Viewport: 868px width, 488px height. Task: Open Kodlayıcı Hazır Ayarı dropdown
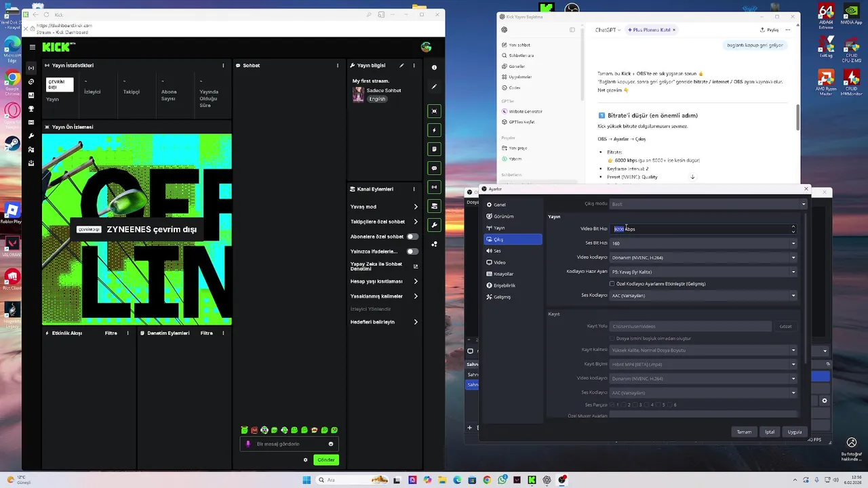[x=703, y=272]
